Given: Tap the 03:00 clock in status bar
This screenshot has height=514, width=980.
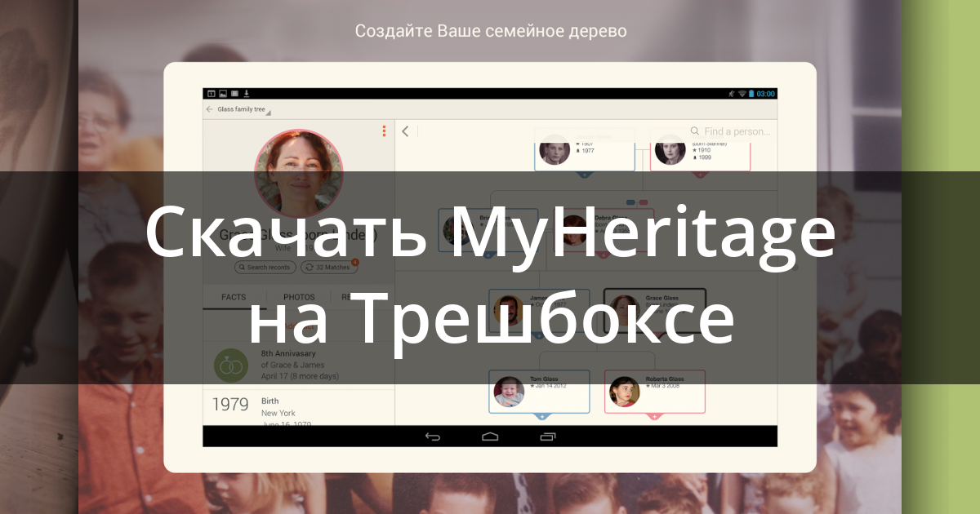Looking at the screenshot, I should 765,94.
